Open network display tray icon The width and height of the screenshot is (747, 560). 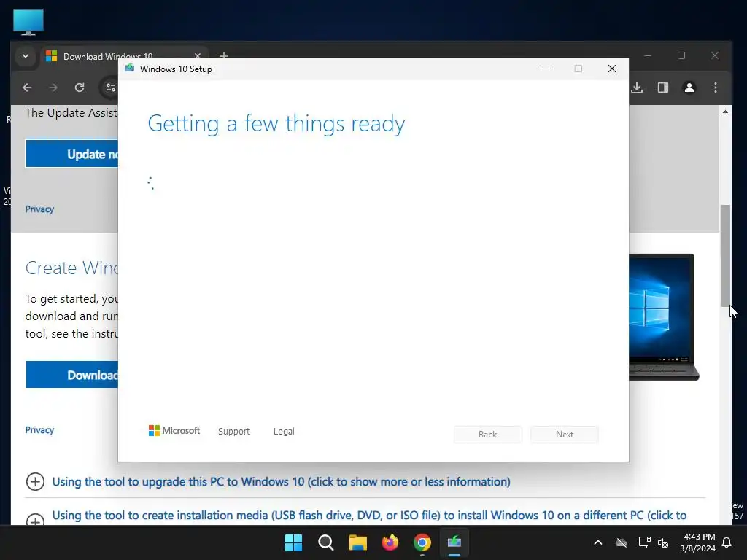click(644, 542)
